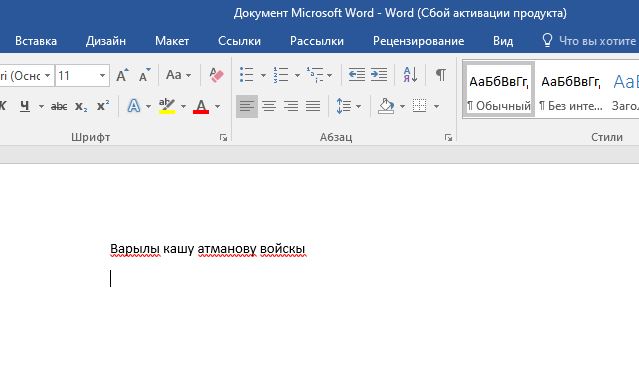This screenshot has height=380, width=639.
Task: Align text to the right
Action: click(x=291, y=106)
